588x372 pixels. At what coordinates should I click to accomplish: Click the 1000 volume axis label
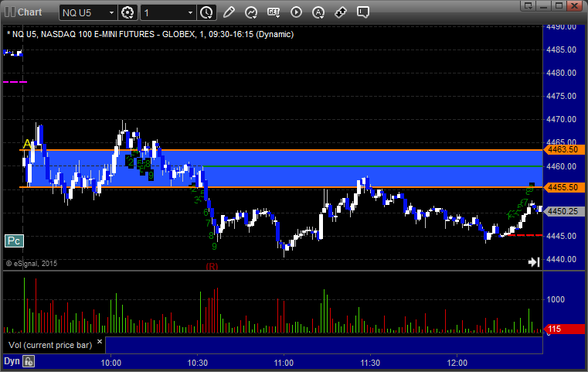(556, 299)
